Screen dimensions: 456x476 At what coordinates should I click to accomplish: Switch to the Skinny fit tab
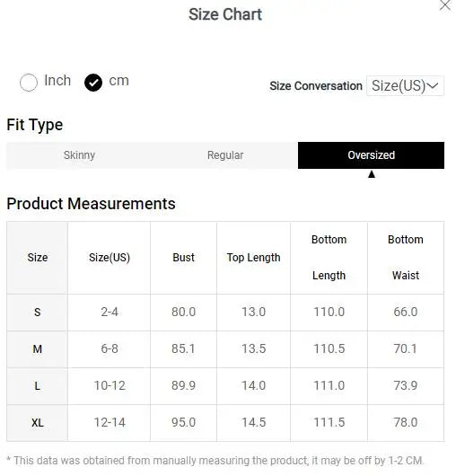pyautogui.click(x=79, y=155)
